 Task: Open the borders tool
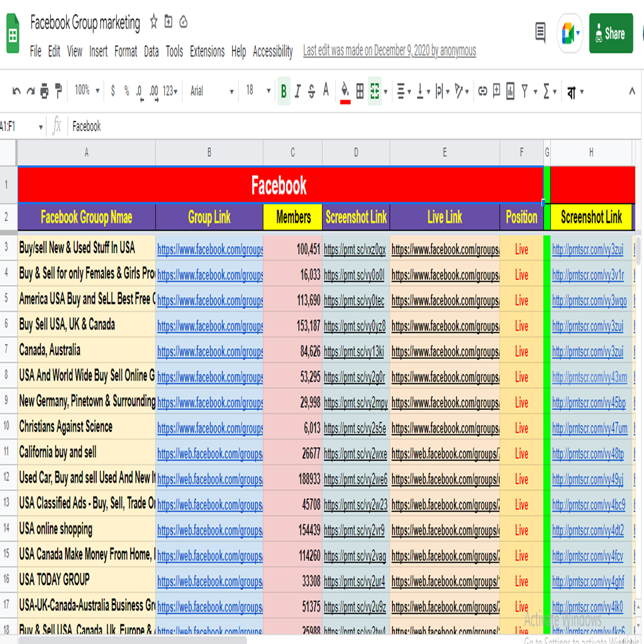point(360,91)
